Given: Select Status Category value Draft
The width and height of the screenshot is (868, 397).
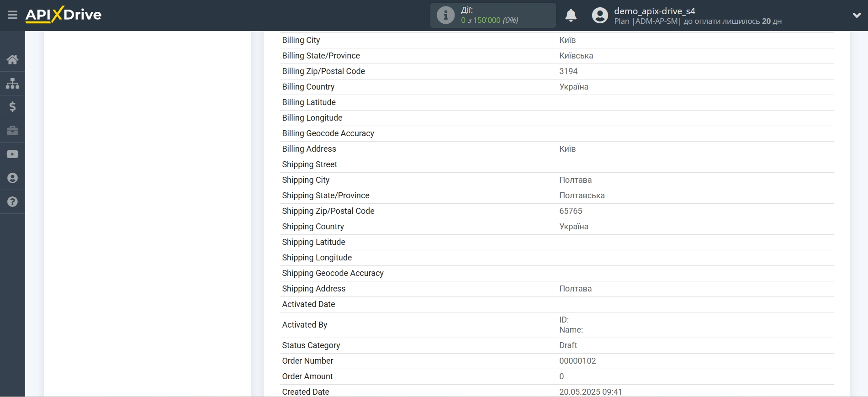Looking at the screenshot, I should [568, 345].
